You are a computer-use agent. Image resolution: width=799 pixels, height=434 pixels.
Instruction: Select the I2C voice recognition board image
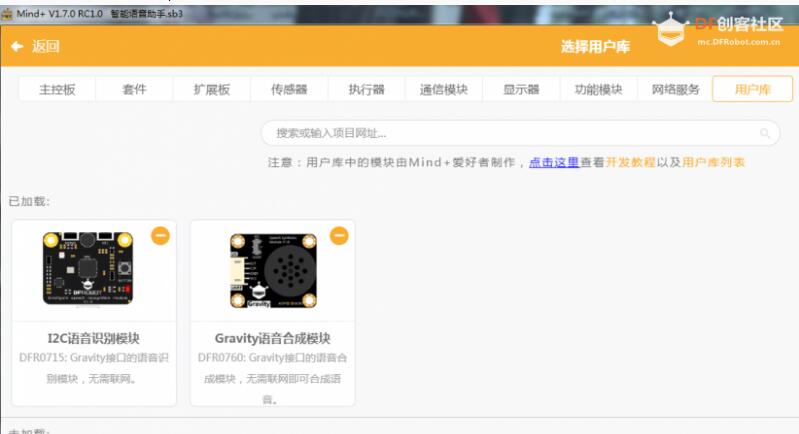pyautogui.click(x=88, y=269)
